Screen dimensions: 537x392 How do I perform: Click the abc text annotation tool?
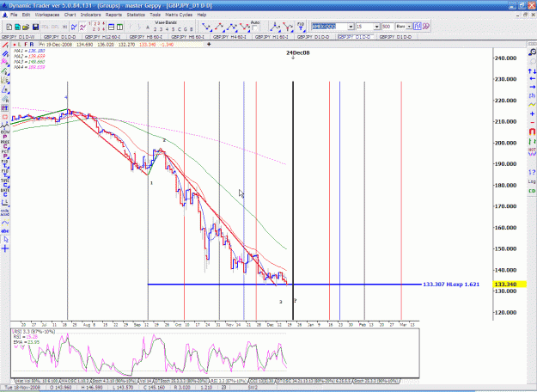click(5, 231)
